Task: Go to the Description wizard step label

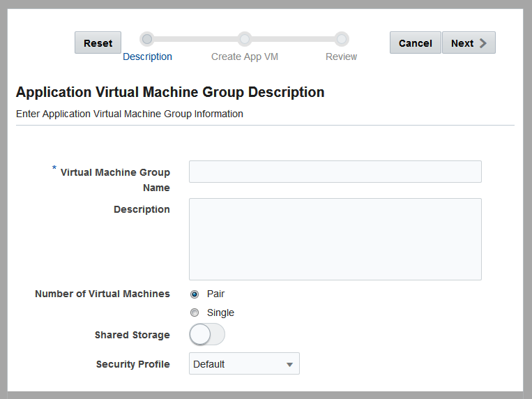Action: [x=147, y=57]
